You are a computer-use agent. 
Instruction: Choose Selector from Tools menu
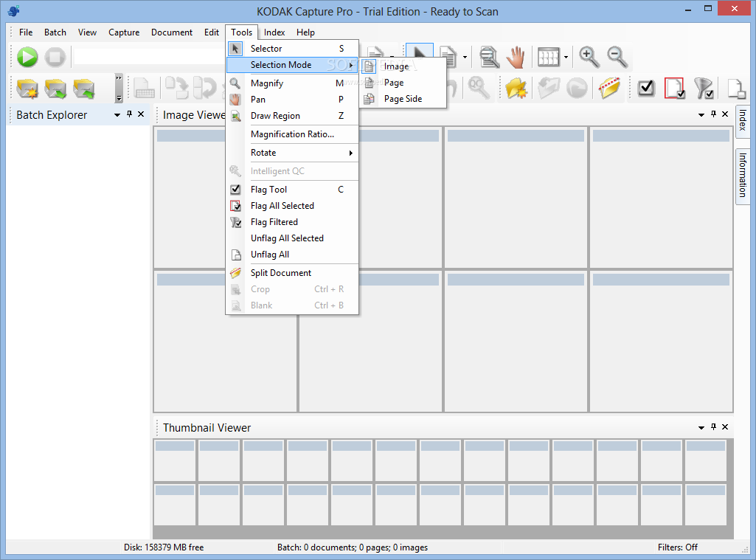(x=292, y=49)
